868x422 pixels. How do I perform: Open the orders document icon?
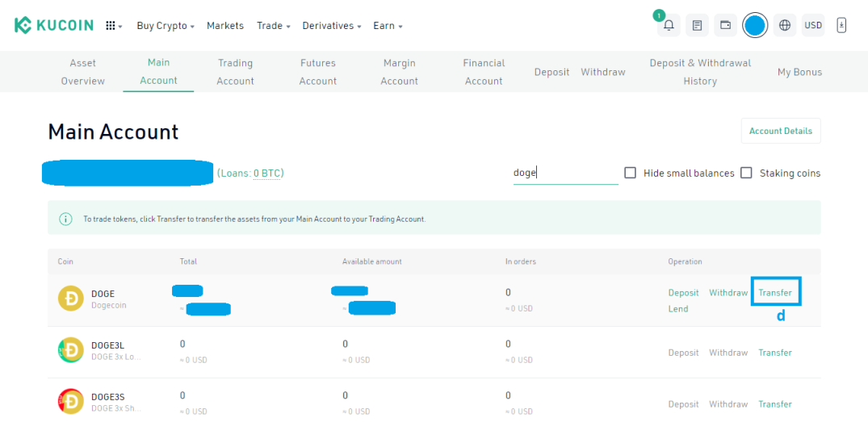[x=697, y=26]
